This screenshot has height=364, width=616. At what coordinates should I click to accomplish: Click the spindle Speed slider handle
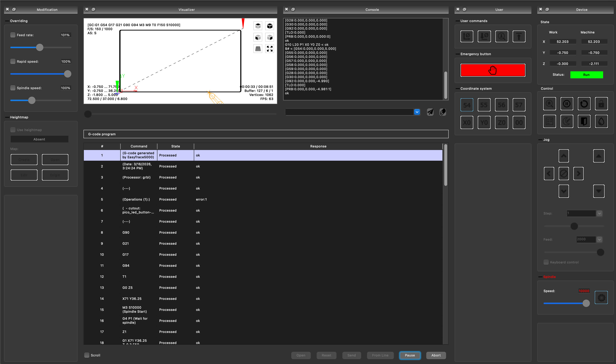586,303
